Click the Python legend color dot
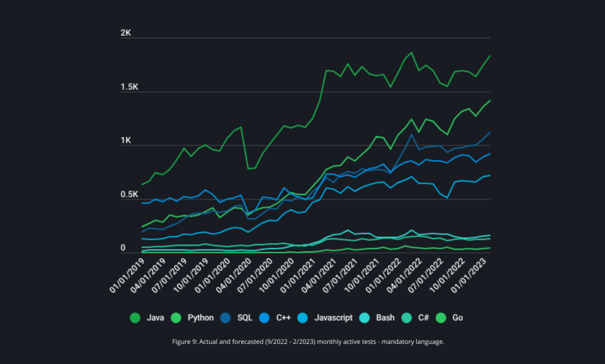Image resolution: width=605 pixels, height=364 pixels. point(177,318)
